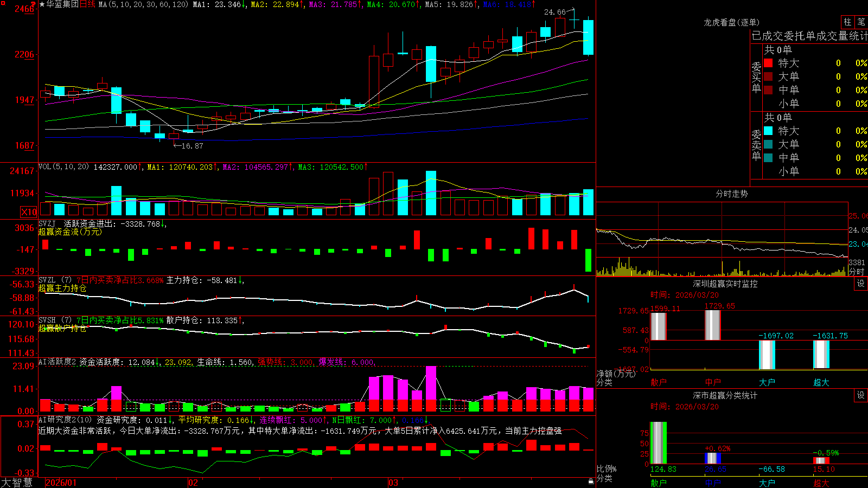
Task: Click the 分时走势 panel title
Action: (x=731, y=194)
